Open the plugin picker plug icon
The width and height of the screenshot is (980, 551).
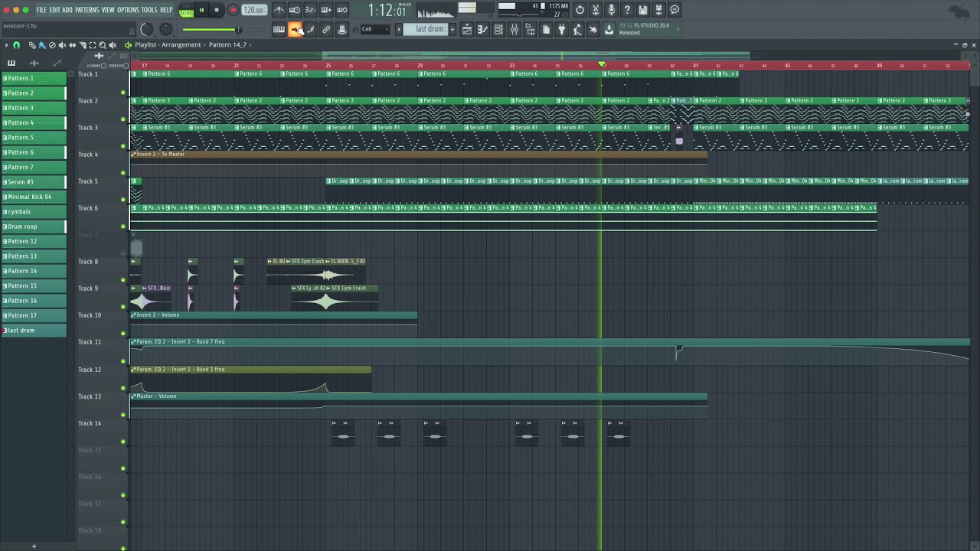pos(562,29)
